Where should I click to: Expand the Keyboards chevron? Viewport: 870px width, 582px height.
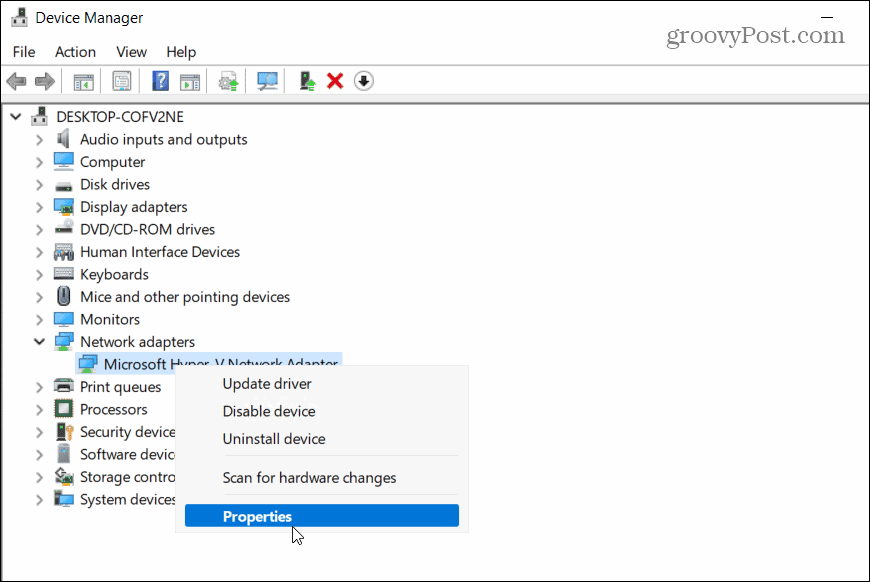[39, 275]
